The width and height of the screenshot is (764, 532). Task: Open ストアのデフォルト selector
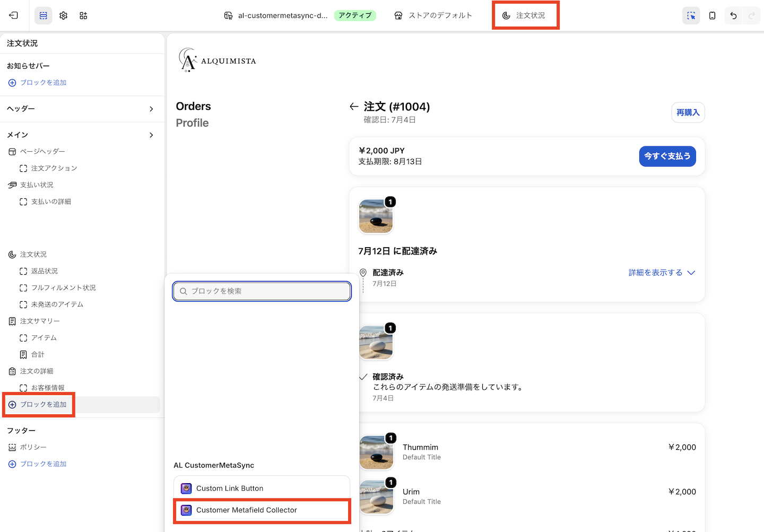coord(433,15)
